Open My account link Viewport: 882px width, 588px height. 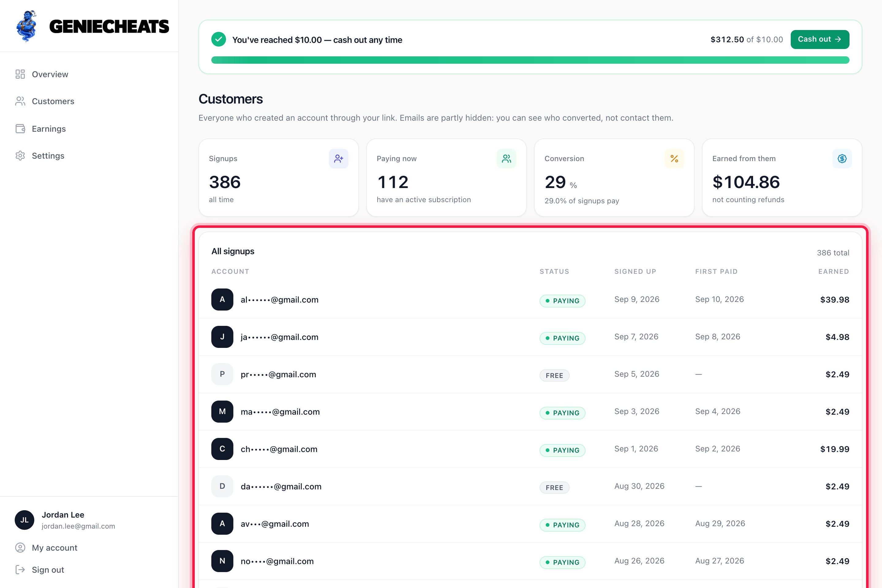point(55,548)
